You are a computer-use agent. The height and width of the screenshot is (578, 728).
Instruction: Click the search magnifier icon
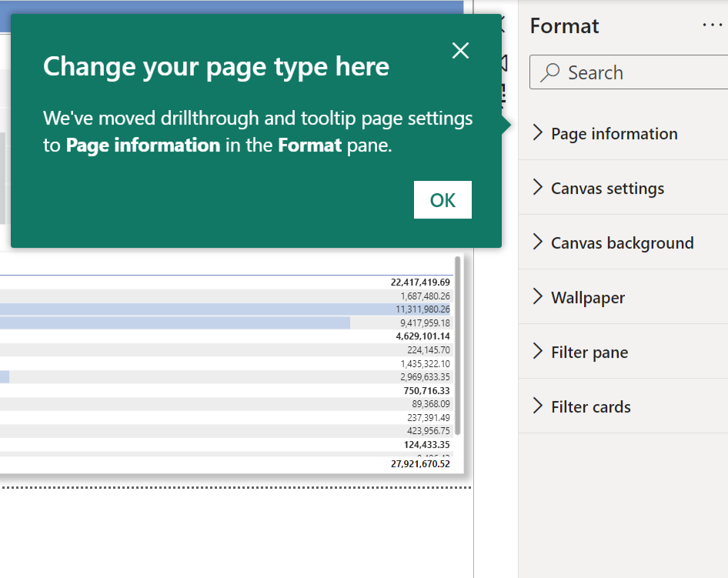tap(549, 72)
